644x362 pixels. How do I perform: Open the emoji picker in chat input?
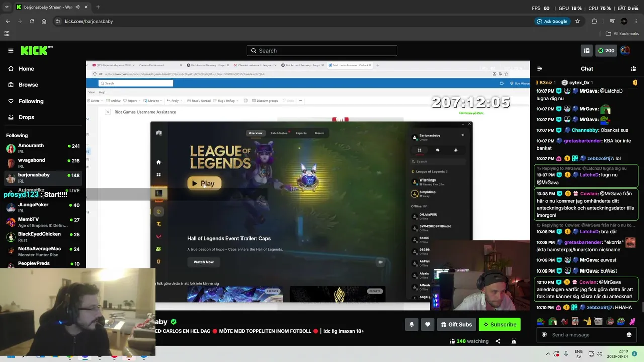pyautogui.click(x=629, y=335)
